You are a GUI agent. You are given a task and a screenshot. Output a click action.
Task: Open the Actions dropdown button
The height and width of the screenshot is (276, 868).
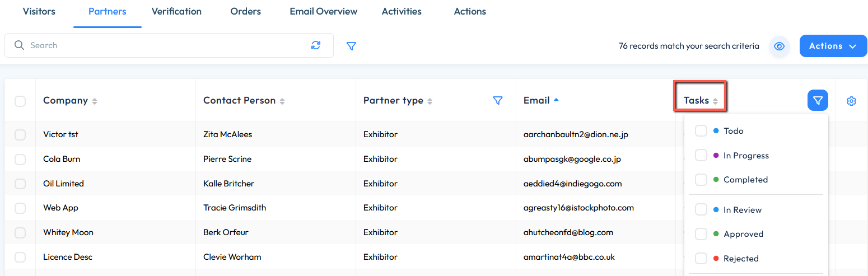click(833, 46)
